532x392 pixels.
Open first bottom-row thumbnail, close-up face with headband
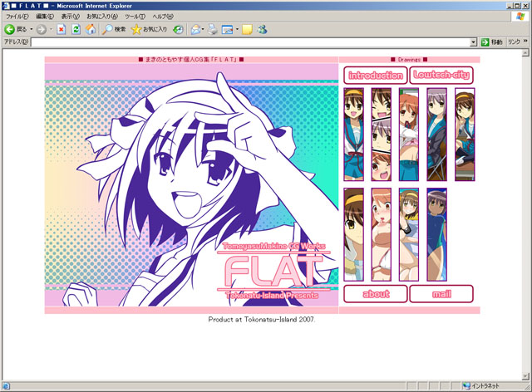point(353,235)
